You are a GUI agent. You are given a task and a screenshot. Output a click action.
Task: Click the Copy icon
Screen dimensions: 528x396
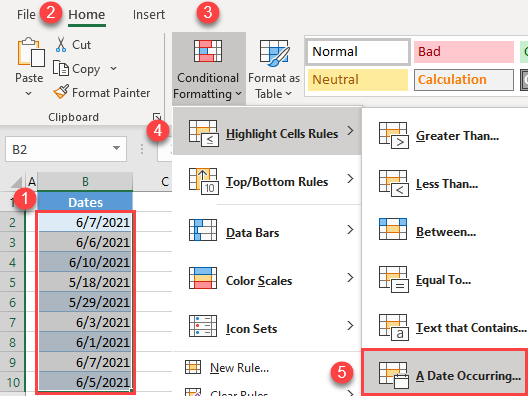[61, 68]
